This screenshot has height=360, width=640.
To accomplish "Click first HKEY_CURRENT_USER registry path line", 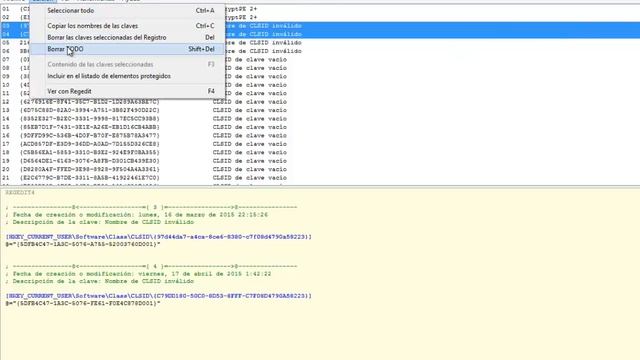I will pyautogui.click(x=158, y=237).
